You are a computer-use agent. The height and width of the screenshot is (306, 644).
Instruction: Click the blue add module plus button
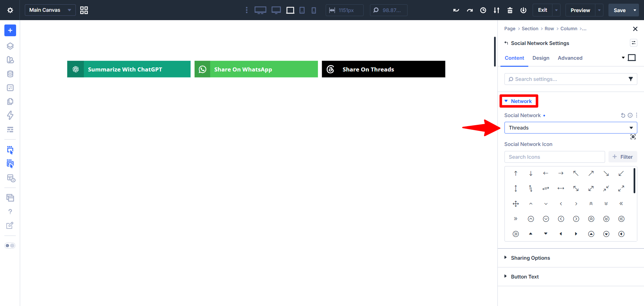pos(10,31)
